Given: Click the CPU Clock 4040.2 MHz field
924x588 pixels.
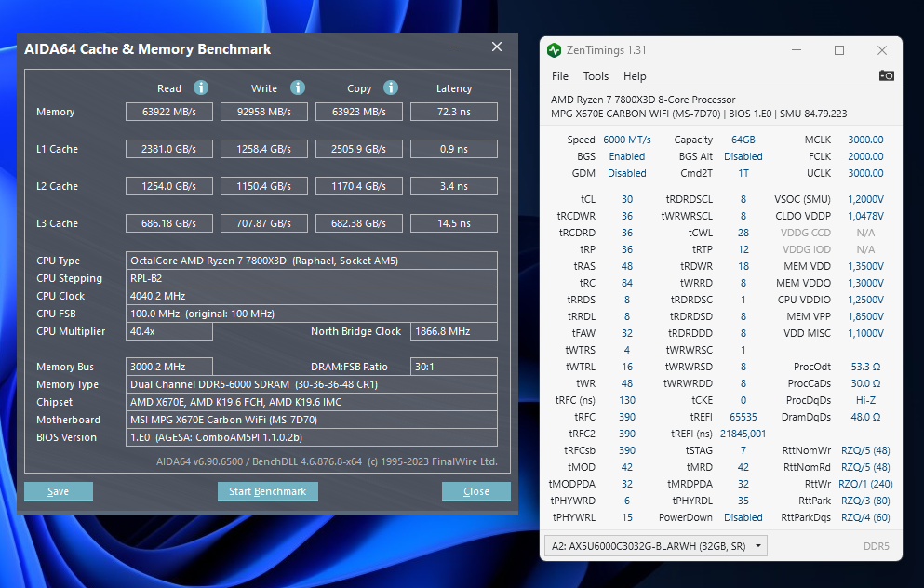Looking at the screenshot, I should (311, 296).
